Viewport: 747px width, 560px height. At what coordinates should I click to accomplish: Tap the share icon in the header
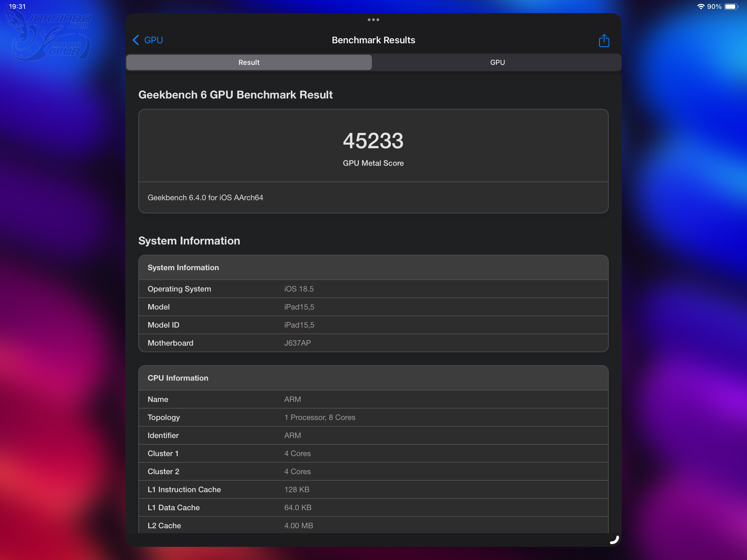pos(604,40)
